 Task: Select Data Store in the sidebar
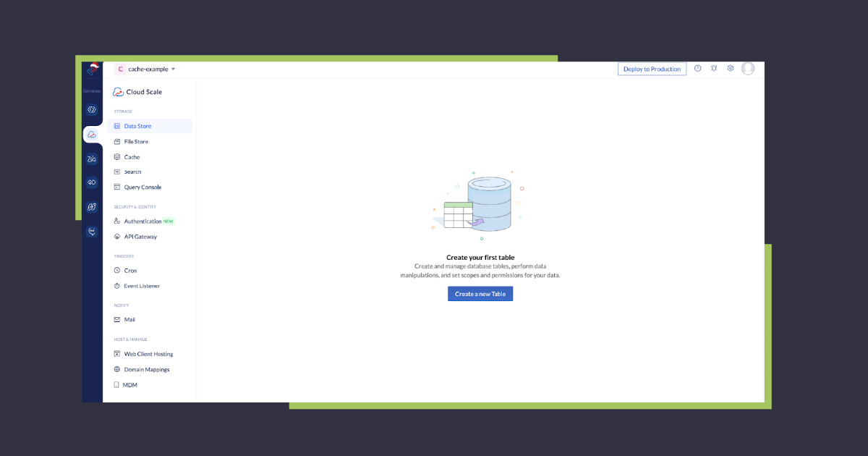tap(150, 126)
